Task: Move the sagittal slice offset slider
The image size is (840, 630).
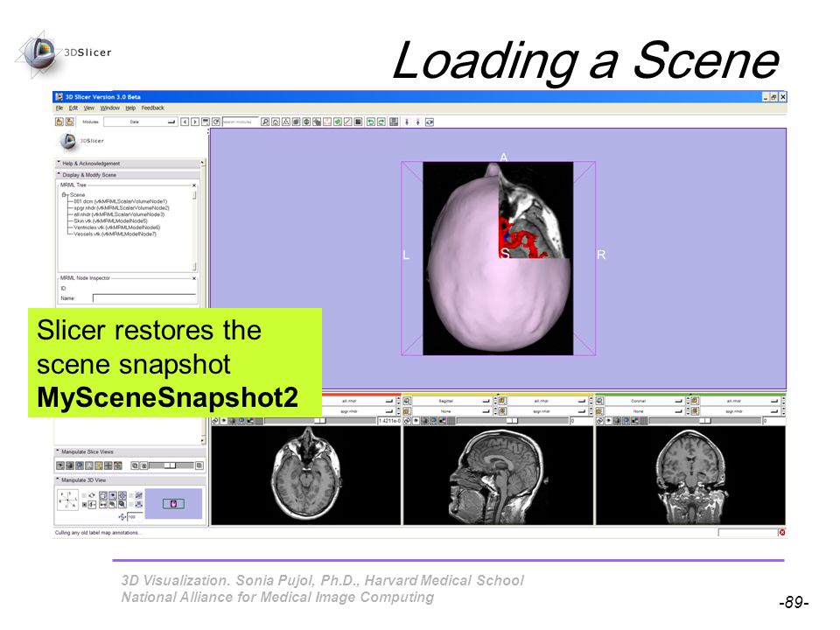Action: tap(512, 421)
